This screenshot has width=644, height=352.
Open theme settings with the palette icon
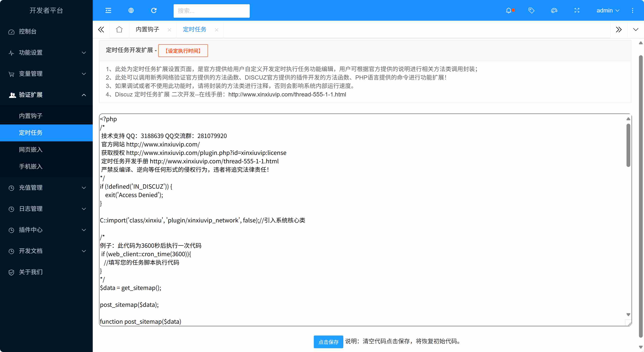coord(554,11)
